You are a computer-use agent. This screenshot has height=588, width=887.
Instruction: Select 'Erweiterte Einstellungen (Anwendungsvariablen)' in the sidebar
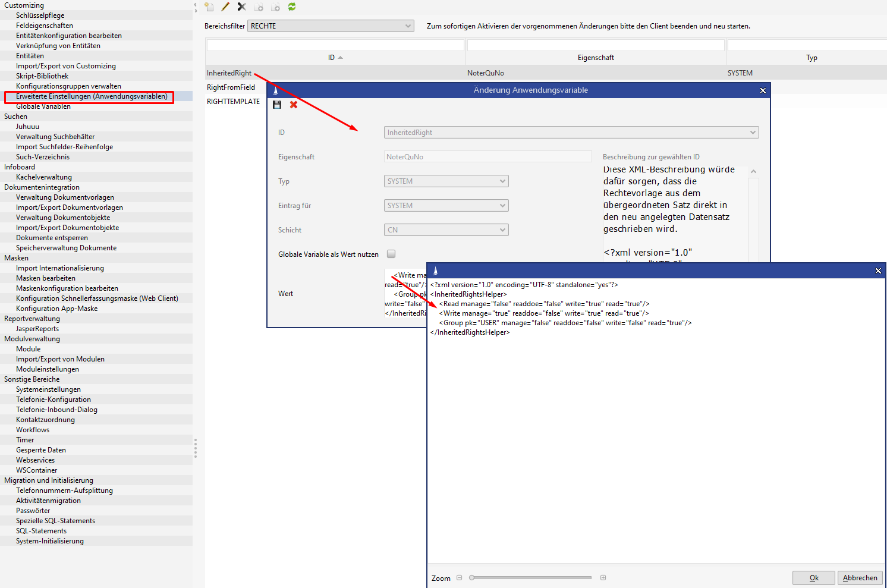point(92,96)
